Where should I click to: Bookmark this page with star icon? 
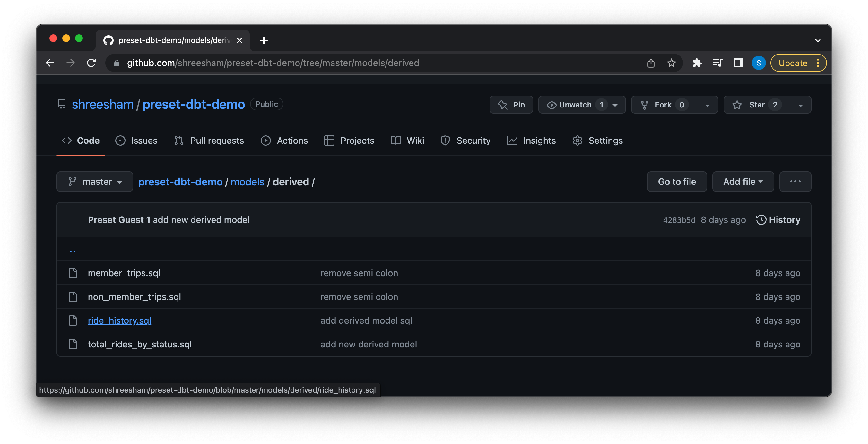671,63
